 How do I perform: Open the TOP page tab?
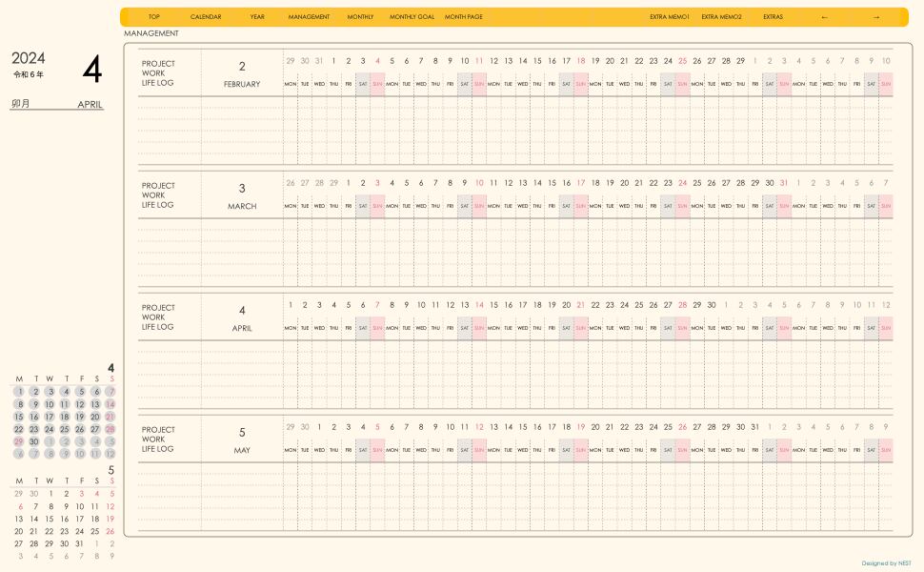pyautogui.click(x=154, y=17)
